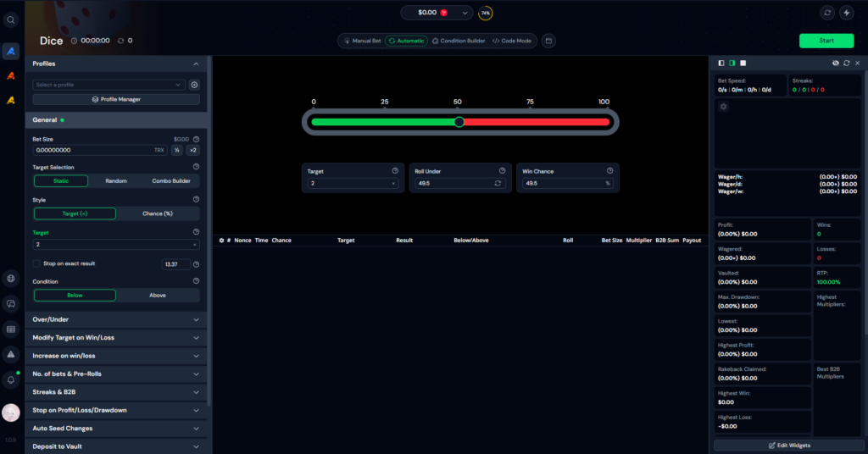Click the swap icon in the Roll Under field
Screen dimensions: 868x454
point(498,183)
